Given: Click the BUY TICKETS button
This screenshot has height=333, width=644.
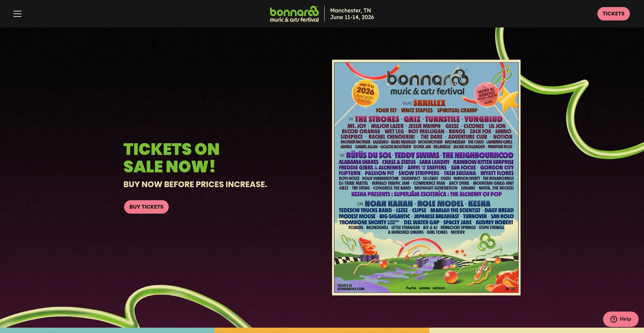Looking at the screenshot, I should (146, 207).
